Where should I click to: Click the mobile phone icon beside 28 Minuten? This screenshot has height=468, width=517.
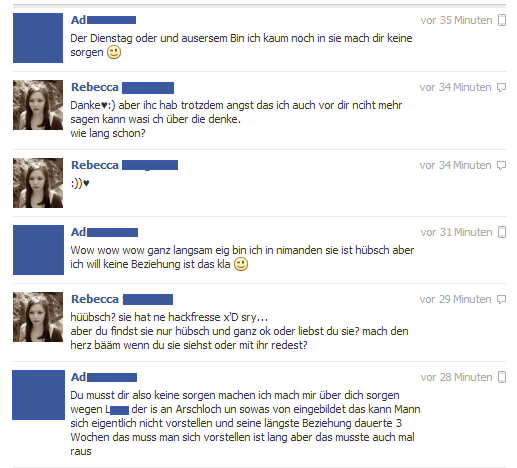click(x=502, y=377)
